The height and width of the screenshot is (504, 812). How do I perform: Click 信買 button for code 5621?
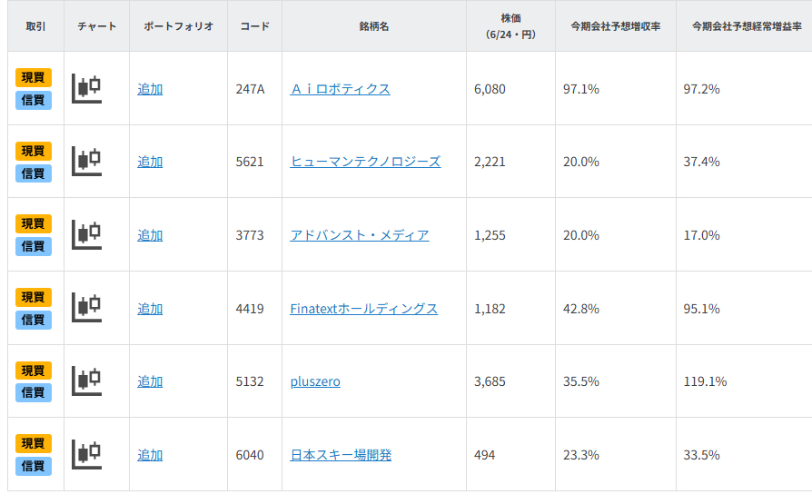pos(33,173)
